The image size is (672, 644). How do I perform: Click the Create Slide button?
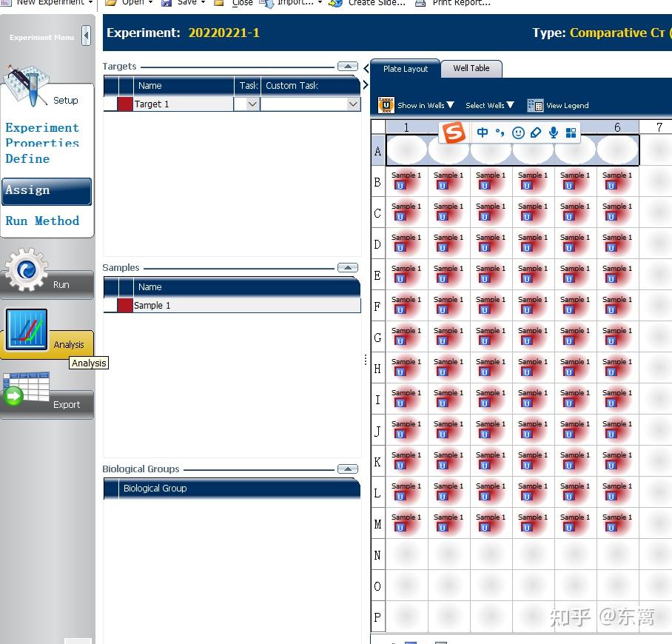(367, 4)
